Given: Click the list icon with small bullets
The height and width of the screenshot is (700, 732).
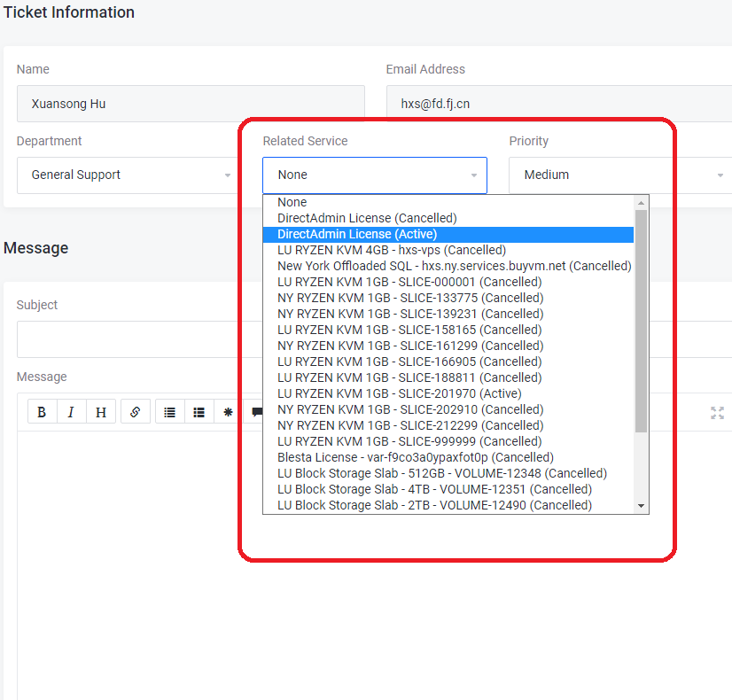Looking at the screenshot, I should click(170, 412).
